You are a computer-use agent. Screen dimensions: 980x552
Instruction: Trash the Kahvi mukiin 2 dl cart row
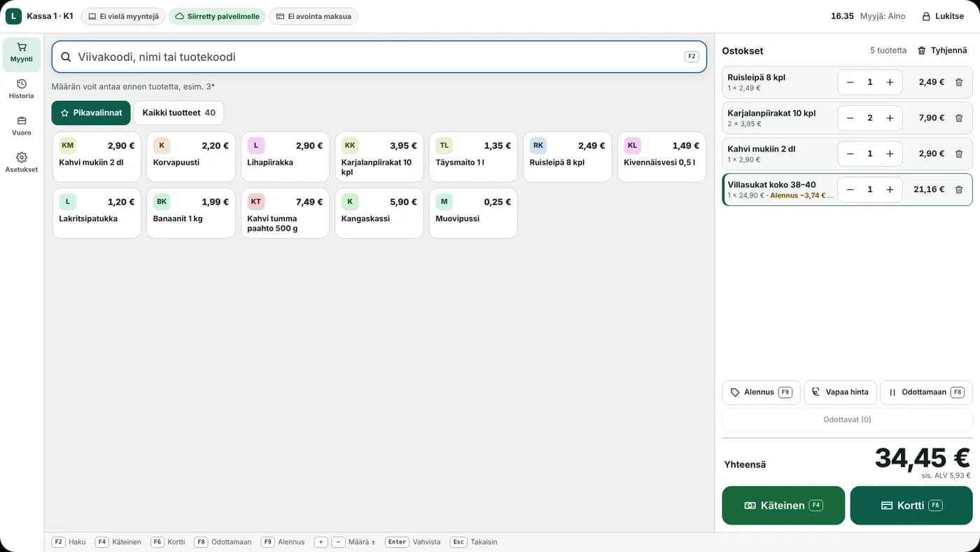[959, 153]
